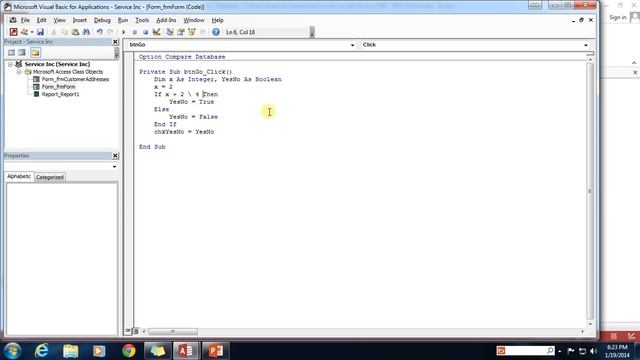The image size is (640, 360).
Task: Open the Insert menu
Action: 80,20
